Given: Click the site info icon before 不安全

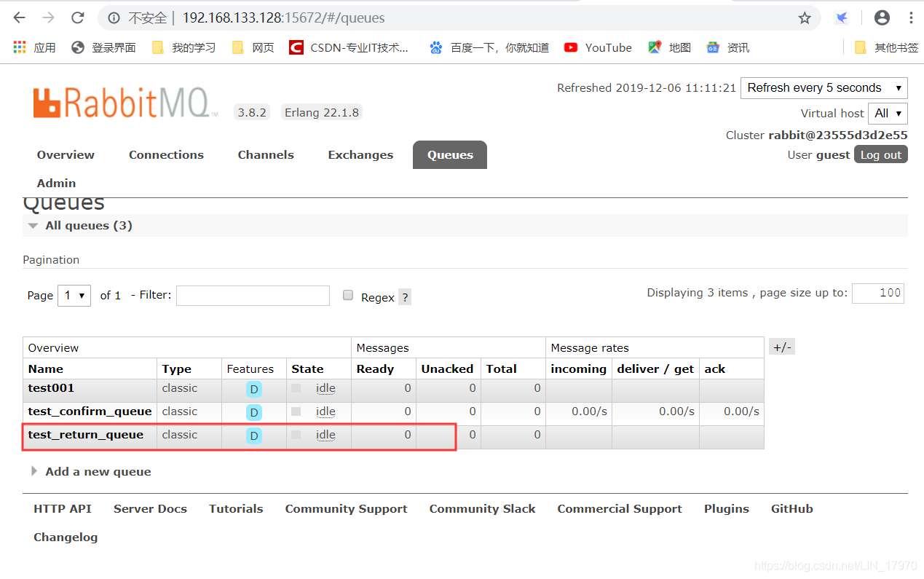Looking at the screenshot, I should click(x=114, y=18).
